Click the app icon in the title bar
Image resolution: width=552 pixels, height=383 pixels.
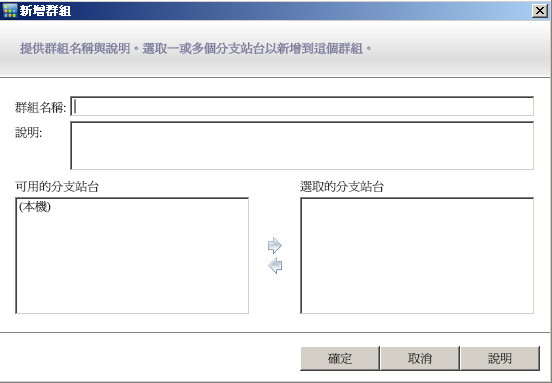9,11
